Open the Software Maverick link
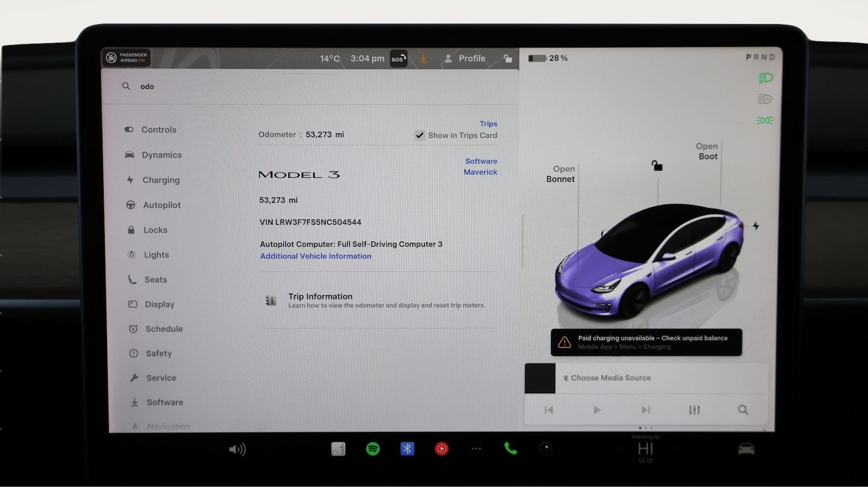The image size is (868, 487). [x=480, y=167]
